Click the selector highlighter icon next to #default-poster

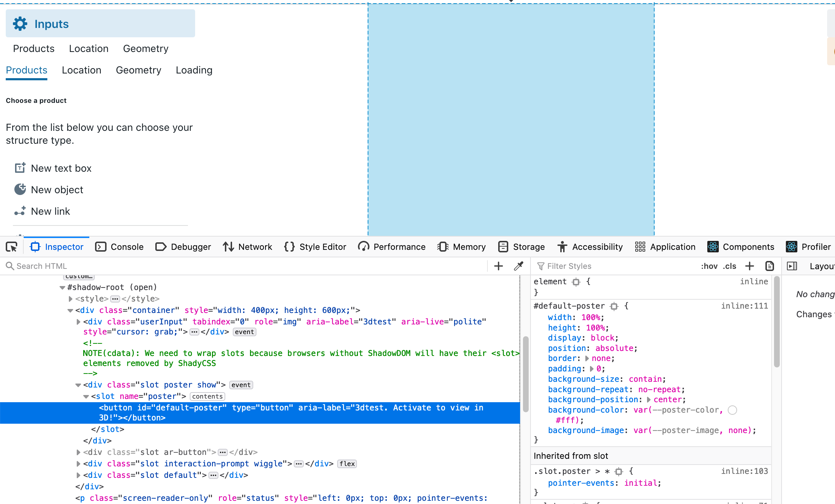[x=614, y=306]
